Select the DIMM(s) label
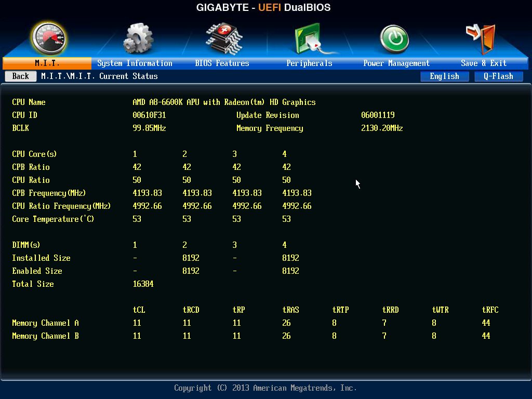Image resolution: width=532 pixels, height=399 pixels. [x=26, y=245]
